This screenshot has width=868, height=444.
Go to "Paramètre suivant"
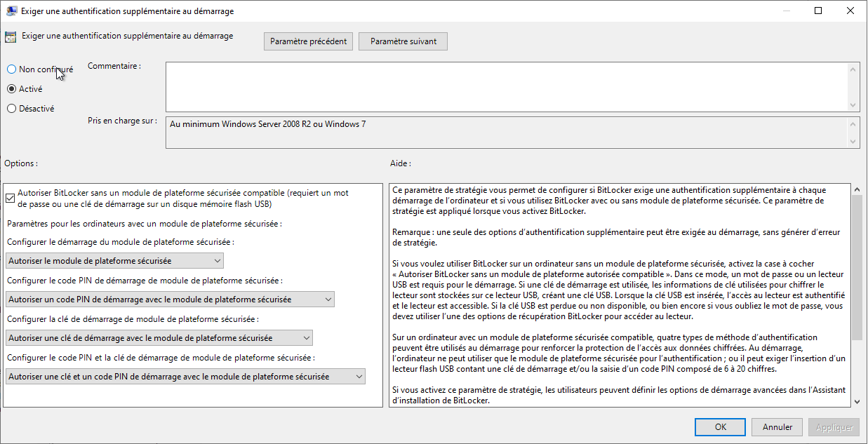(403, 41)
